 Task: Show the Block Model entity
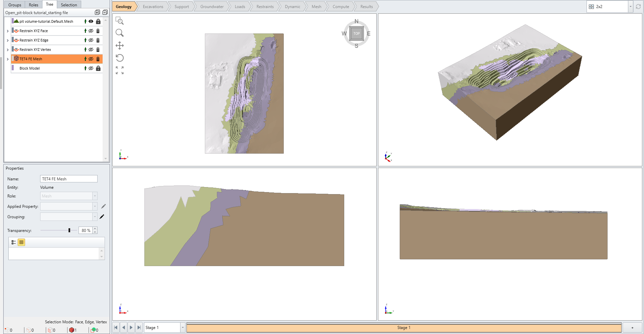pyautogui.click(x=91, y=68)
